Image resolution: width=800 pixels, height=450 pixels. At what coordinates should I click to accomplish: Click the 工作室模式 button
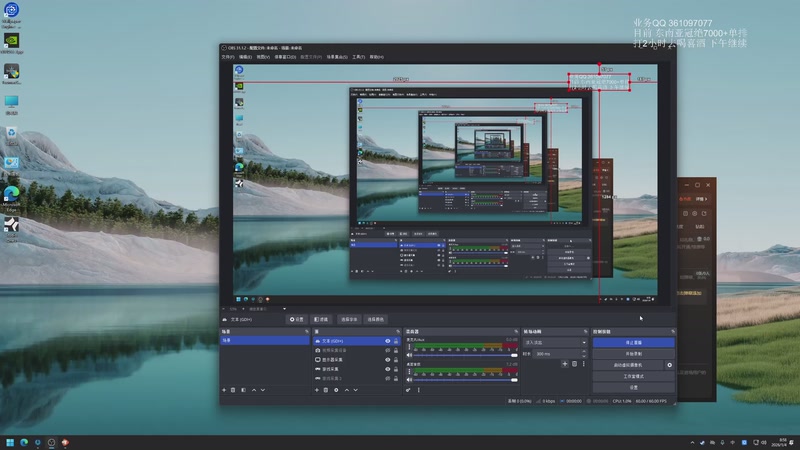pyautogui.click(x=634, y=376)
